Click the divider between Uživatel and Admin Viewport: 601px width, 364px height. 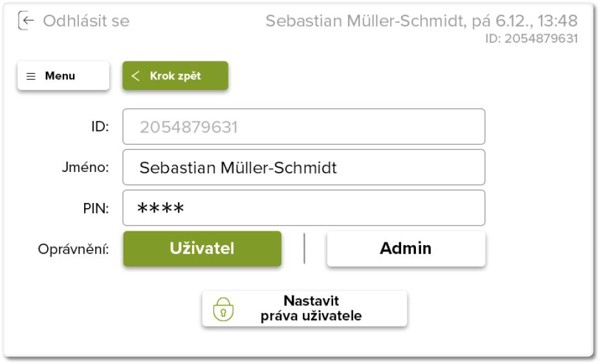point(304,248)
